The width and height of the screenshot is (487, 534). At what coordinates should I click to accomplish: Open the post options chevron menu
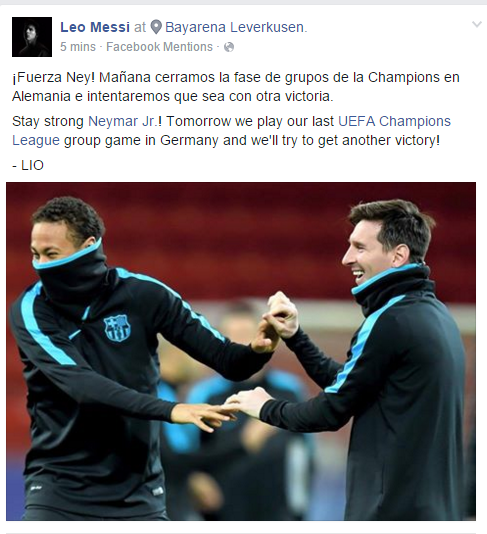click(477, 24)
